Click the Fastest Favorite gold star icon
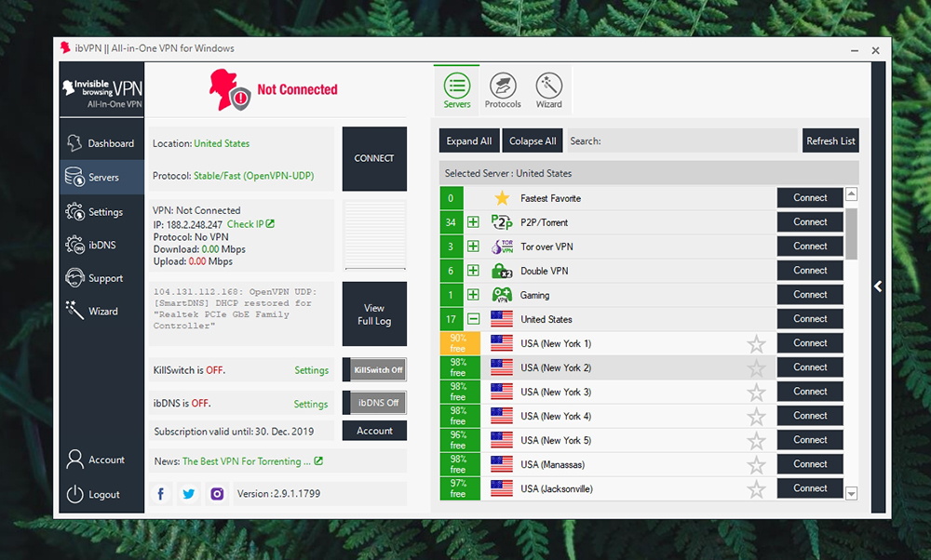The height and width of the screenshot is (560, 931). pyautogui.click(x=502, y=198)
